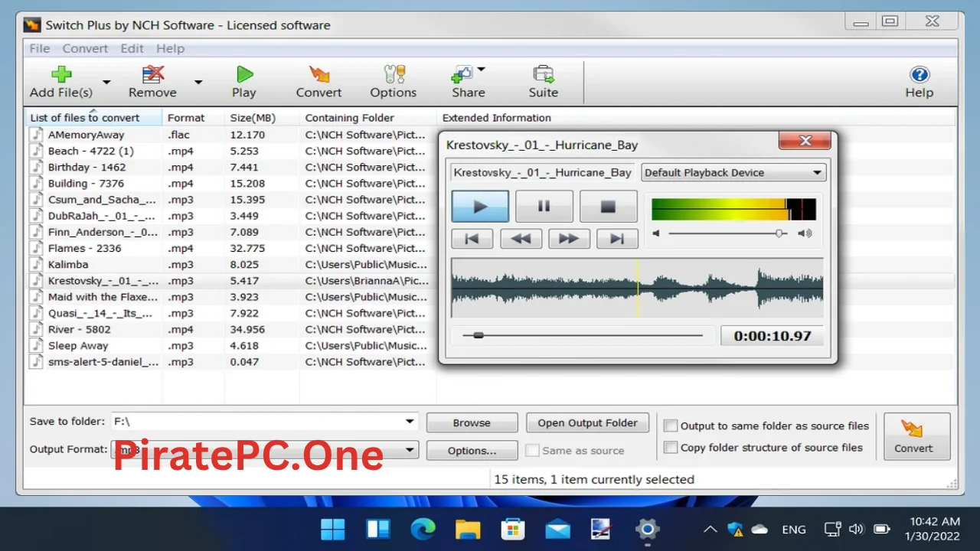980x551 pixels.
Task: Sort by the Size(MB) column header
Action: coord(262,118)
